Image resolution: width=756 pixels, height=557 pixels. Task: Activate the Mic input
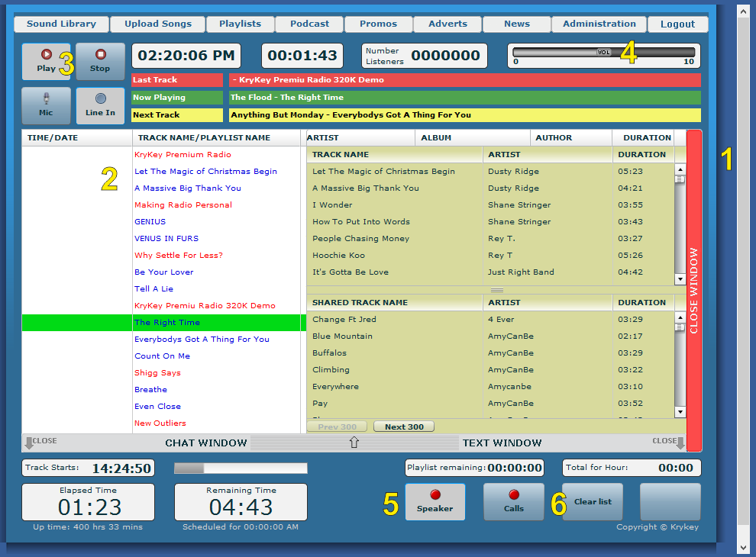pyautogui.click(x=46, y=105)
